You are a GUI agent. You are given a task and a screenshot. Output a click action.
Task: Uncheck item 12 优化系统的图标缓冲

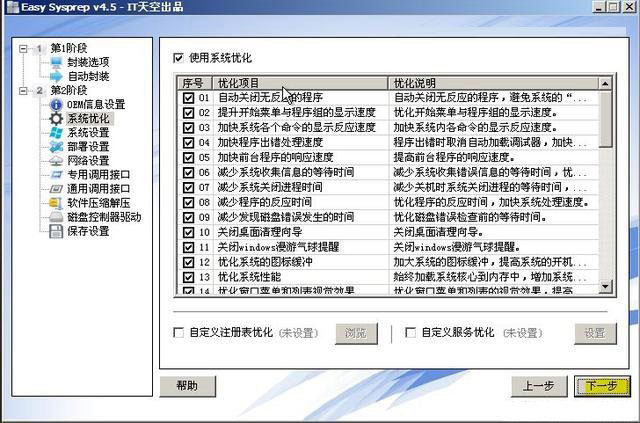click(188, 263)
